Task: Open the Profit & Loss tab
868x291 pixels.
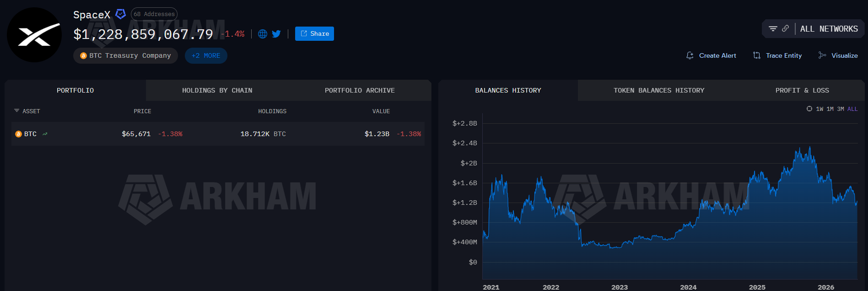Action: 802,90
